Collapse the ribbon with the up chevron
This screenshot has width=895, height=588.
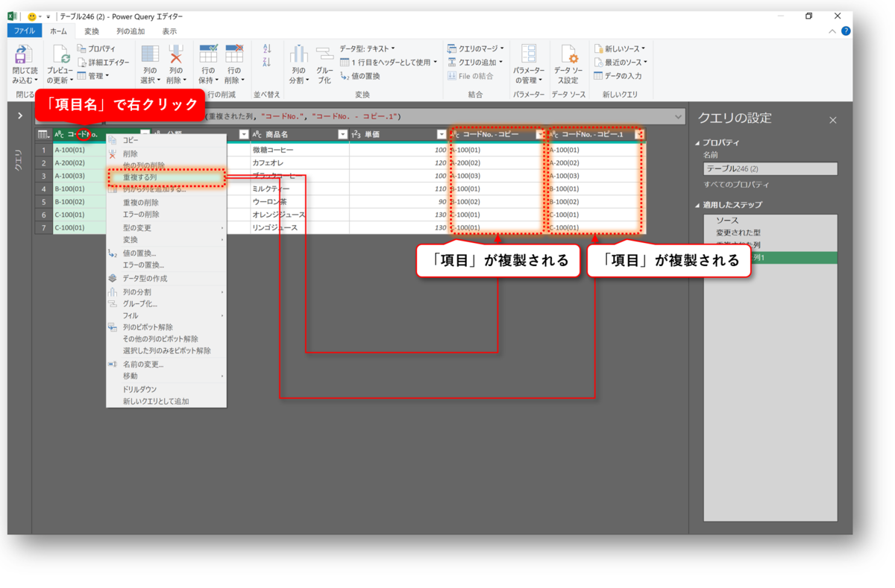tap(832, 31)
